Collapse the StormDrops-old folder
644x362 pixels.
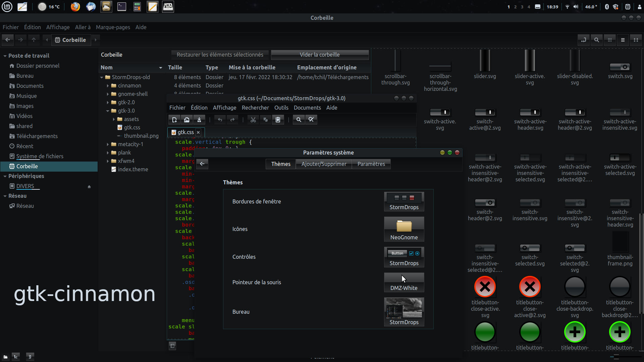102,77
